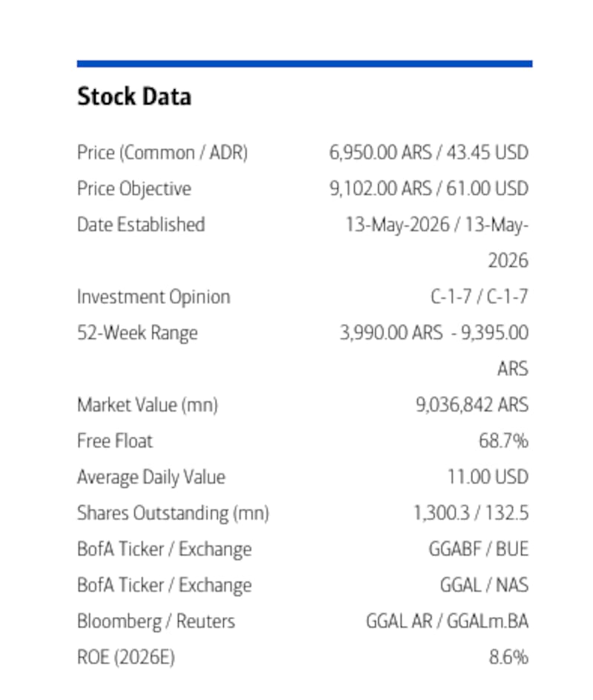593x700 pixels.
Task: Click the Stock Data heading
Action: (134, 96)
